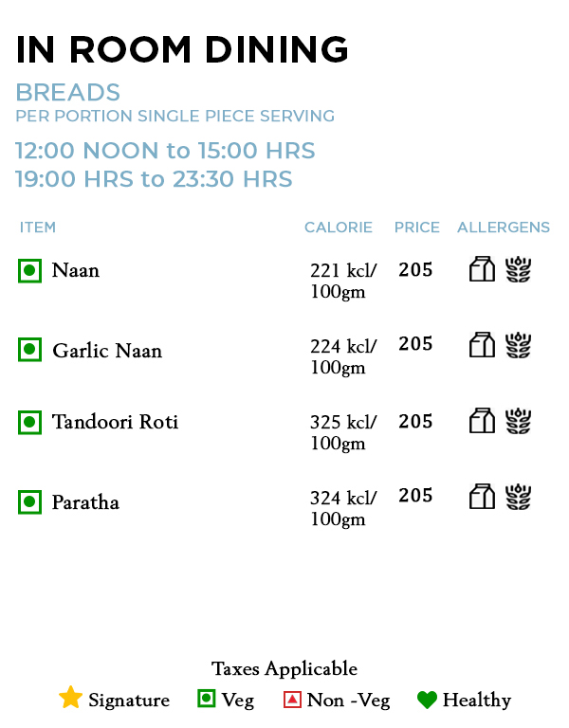Image resolution: width=569 pixels, height=728 pixels.
Task: Select the Garlic Naan item name
Action: (x=107, y=351)
